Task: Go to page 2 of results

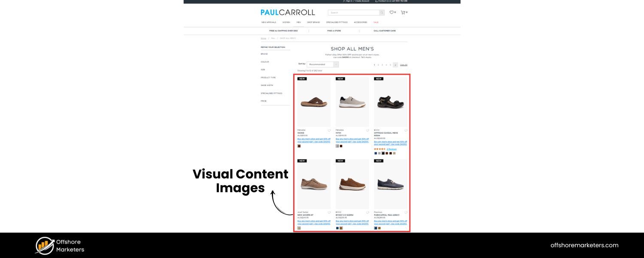Action: click(377, 64)
